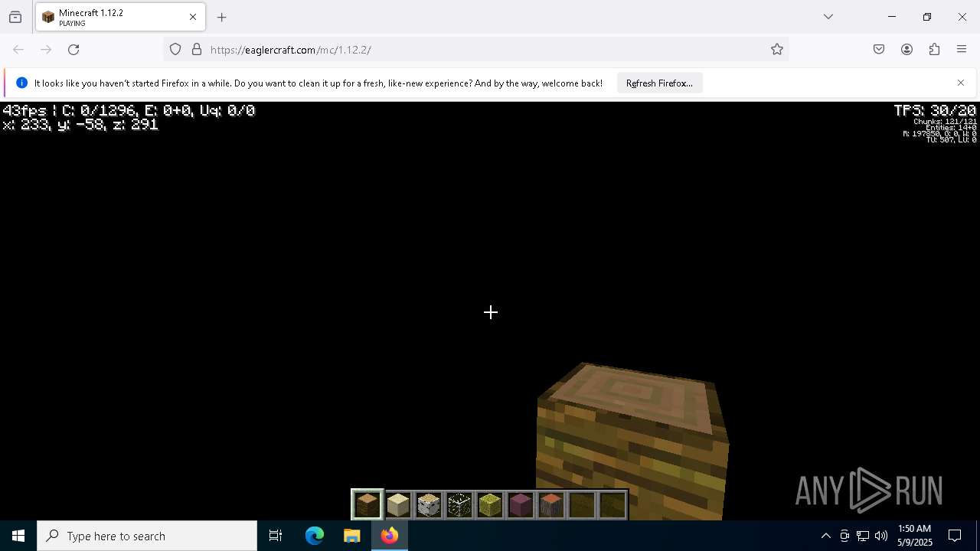This screenshot has height=551, width=980.
Task: Go forward to the next page
Action: click(46, 50)
